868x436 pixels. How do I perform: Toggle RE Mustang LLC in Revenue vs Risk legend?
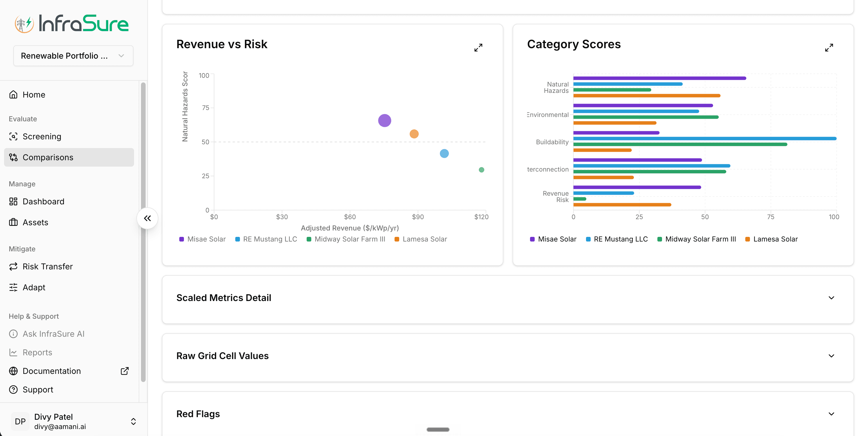(x=266, y=239)
